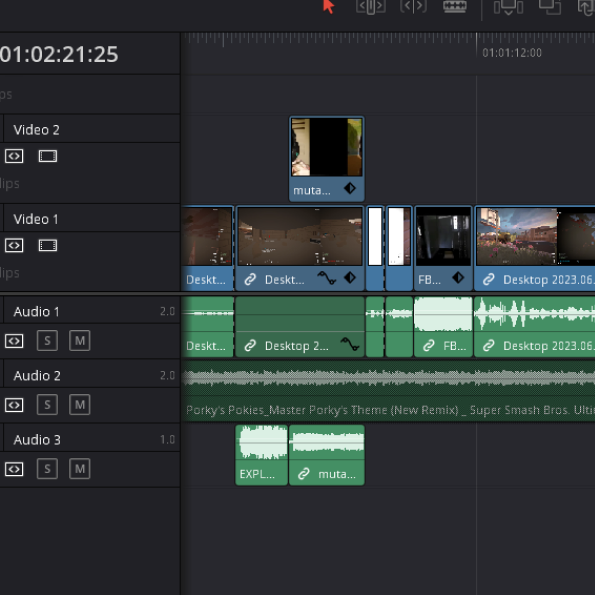Click the Overwrite Clip toolbar icon

(x=550, y=7)
